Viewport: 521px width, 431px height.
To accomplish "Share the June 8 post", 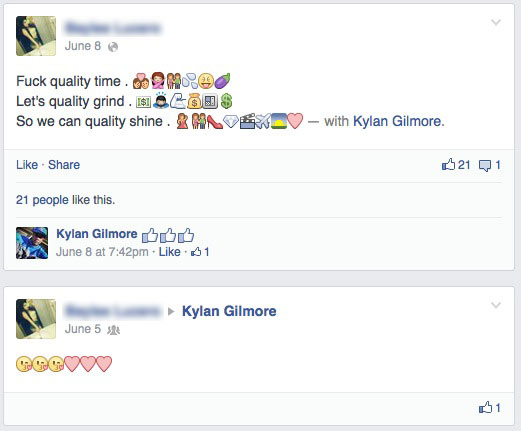I will pos(64,165).
